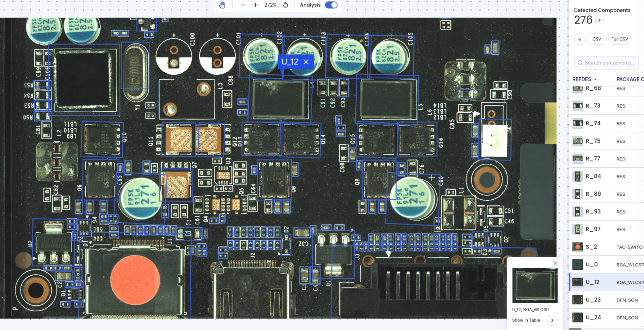Sort by the REFDES column header
Image resolution: width=644 pixels, height=330 pixels.
[x=582, y=79]
